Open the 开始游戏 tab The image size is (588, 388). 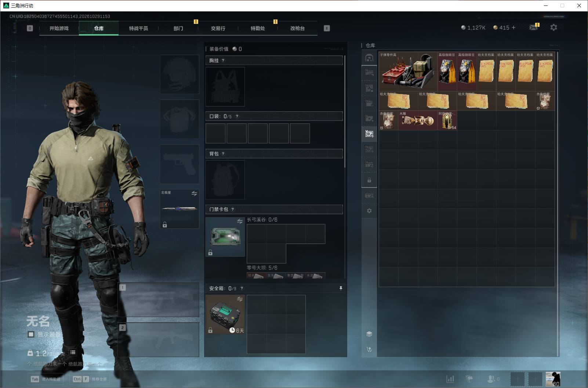pos(59,28)
